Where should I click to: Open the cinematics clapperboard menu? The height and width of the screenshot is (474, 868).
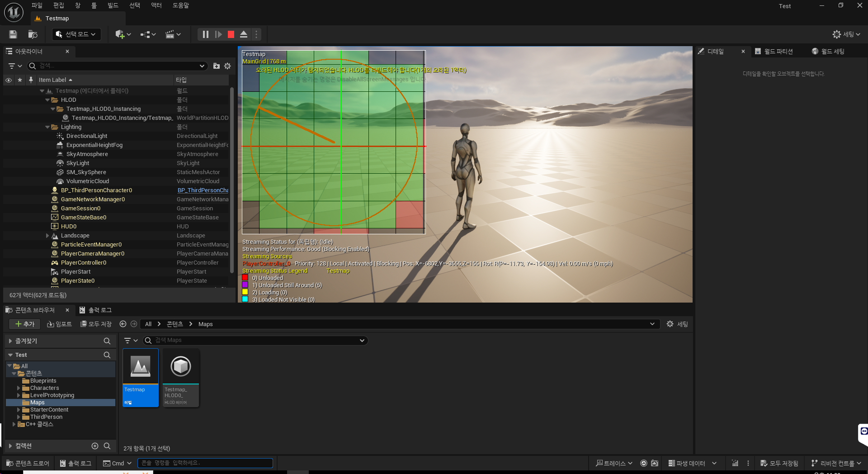coord(173,34)
